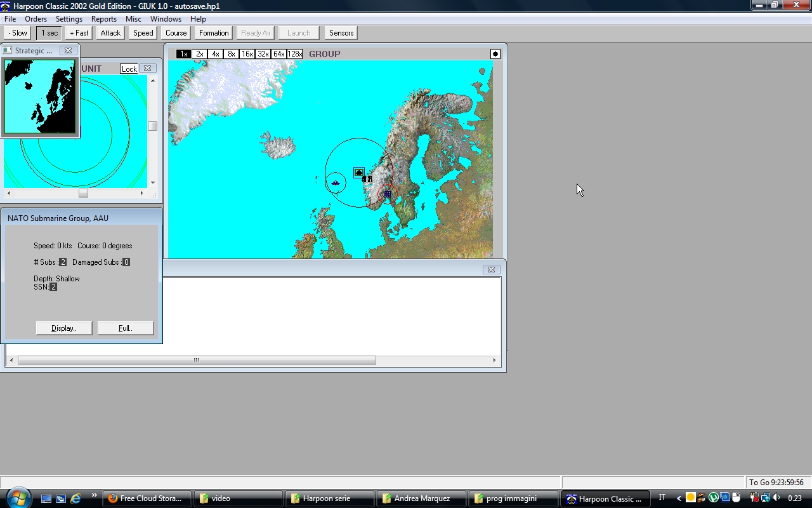Open the Reports menu

tap(104, 19)
